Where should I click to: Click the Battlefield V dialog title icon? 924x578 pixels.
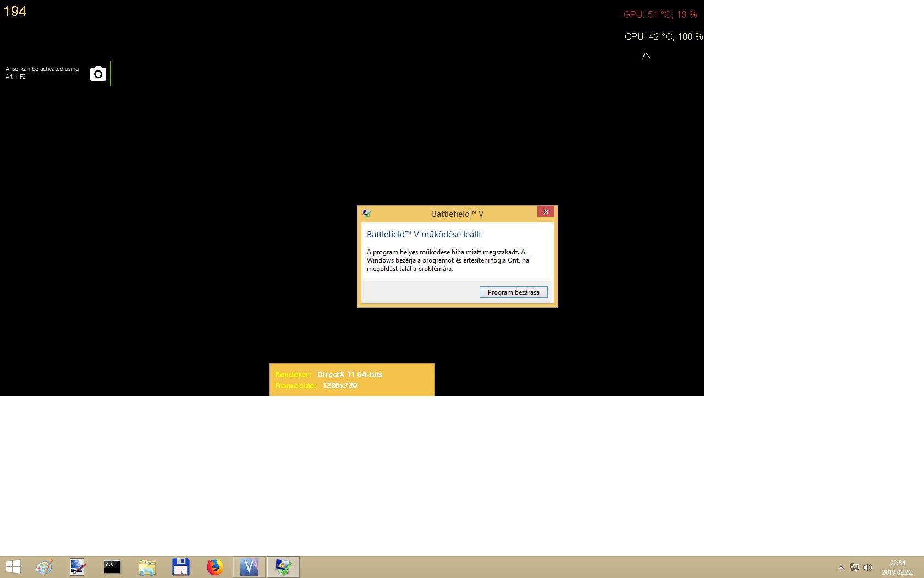(x=367, y=214)
